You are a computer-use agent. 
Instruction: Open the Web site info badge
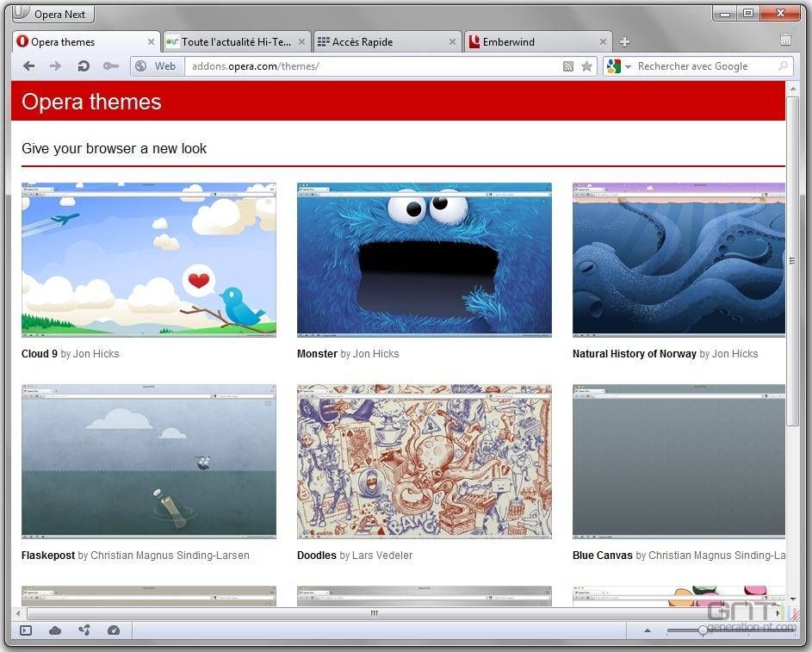coord(157,66)
